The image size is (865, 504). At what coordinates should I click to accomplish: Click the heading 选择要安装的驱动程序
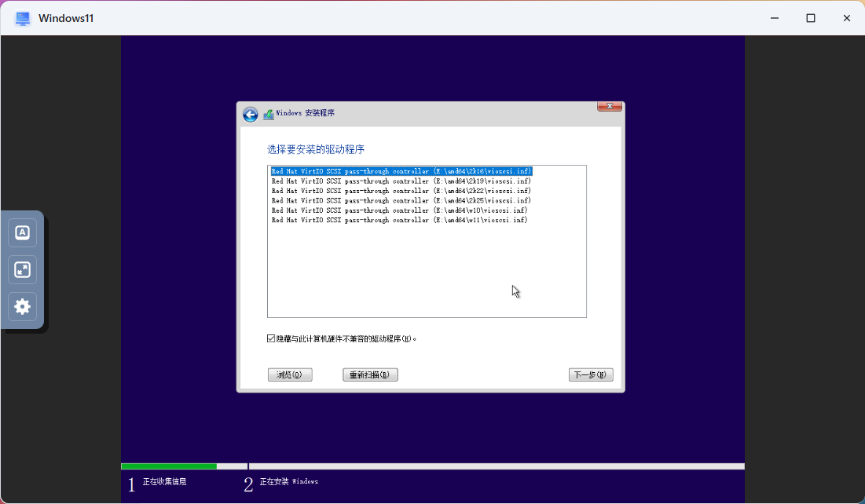tap(316, 149)
